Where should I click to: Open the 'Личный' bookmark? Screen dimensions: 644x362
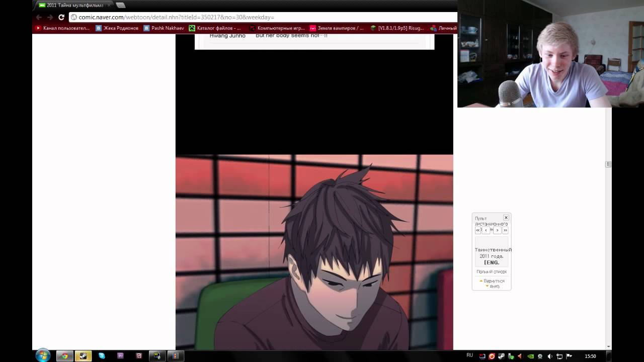click(443, 28)
